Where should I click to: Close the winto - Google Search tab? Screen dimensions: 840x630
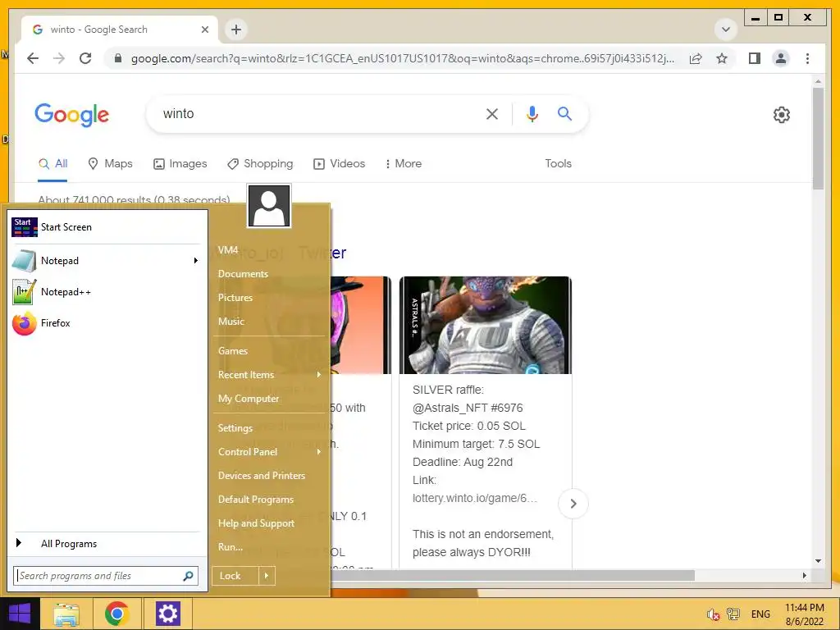tap(204, 30)
